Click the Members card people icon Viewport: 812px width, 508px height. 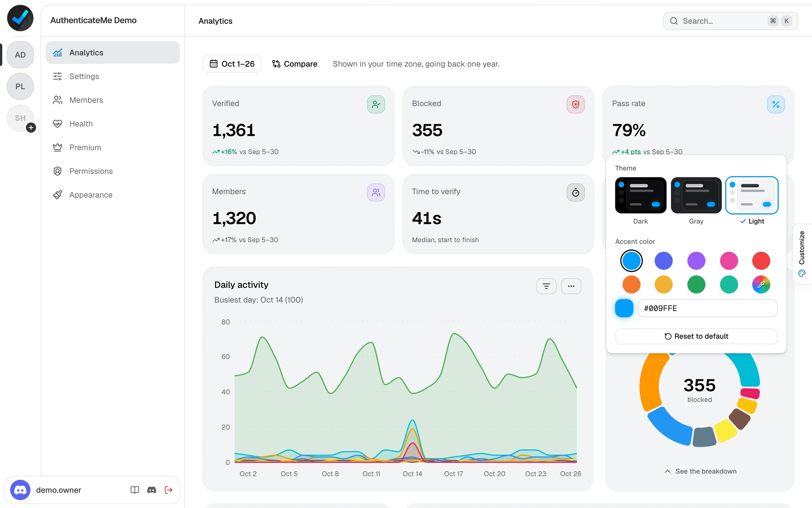point(376,192)
